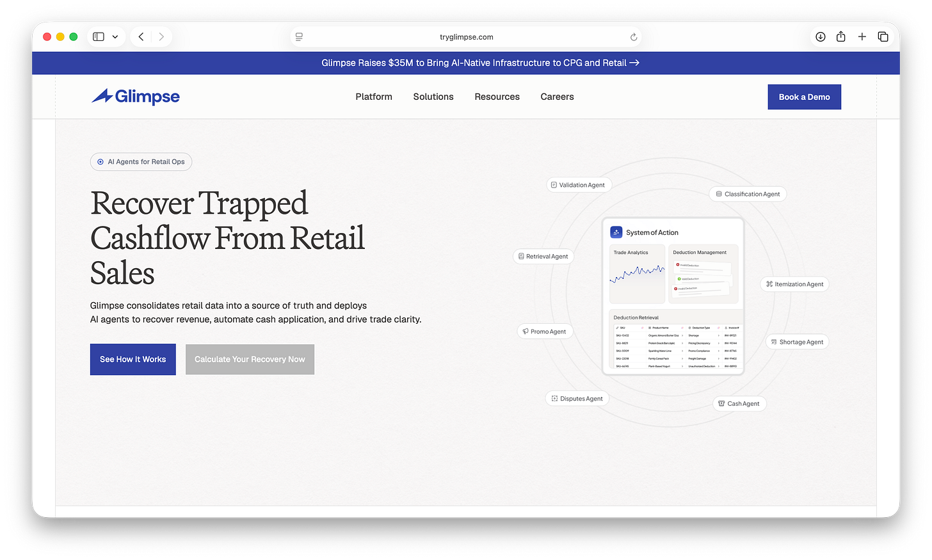Click the Glimpse consolidates retail data paragraph
This screenshot has width=932, height=560.
[256, 312]
